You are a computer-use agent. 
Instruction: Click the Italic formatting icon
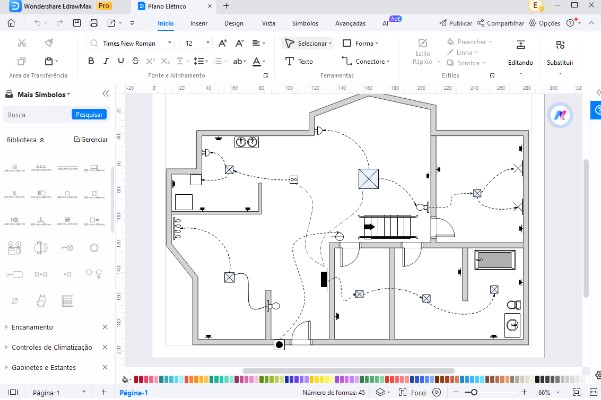pos(108,61)
